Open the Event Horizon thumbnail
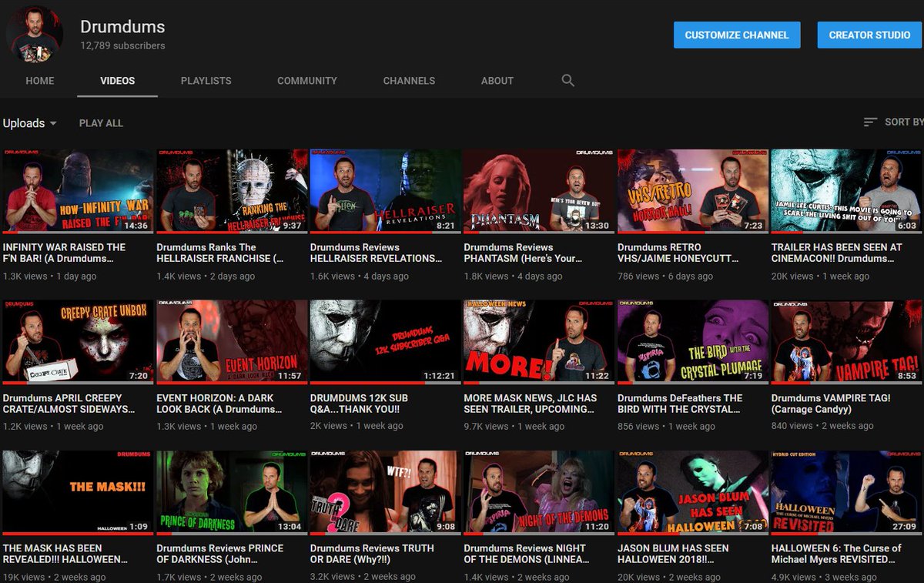This screenshot has width=924, height=583. point(232,342)
